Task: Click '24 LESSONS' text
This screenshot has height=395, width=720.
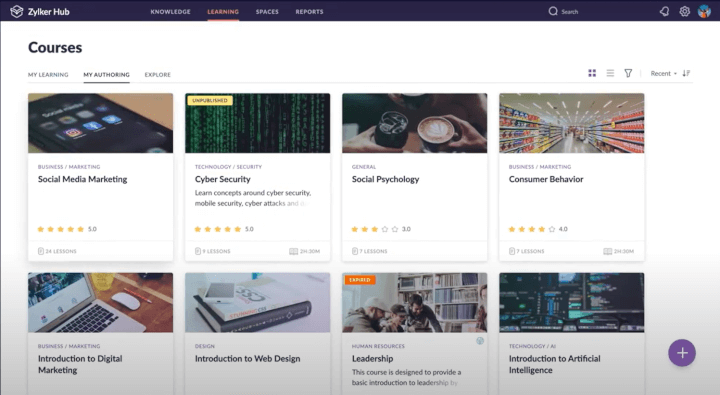Action: [61, 251]
